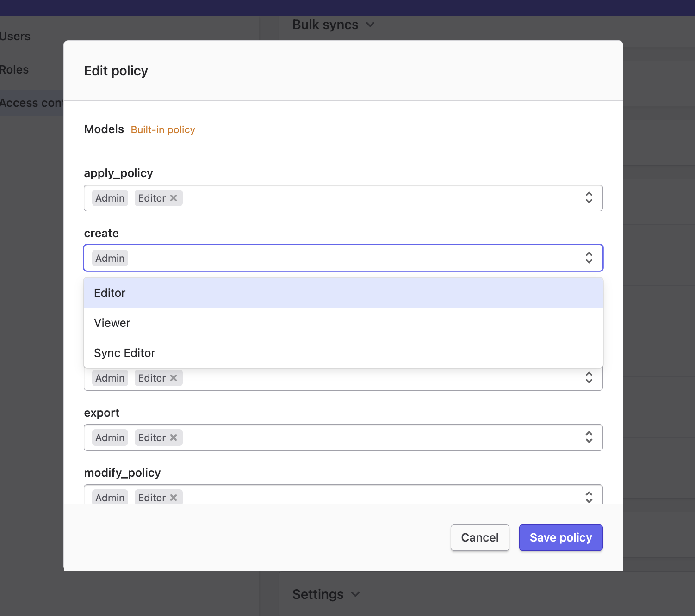This screenshot has width=695, height=616.
Task: Open dropdown arrows on partially hidden field
Action: click(x=589, y=378)
